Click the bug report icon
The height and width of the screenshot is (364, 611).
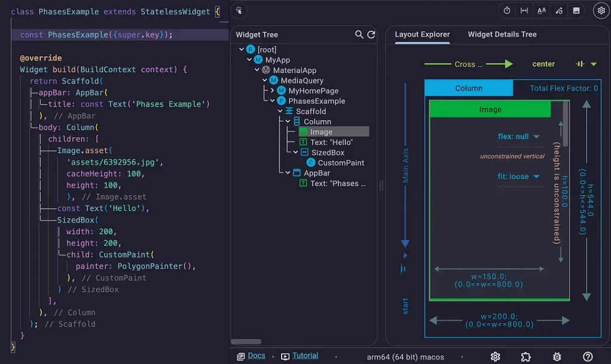coord(557,357)
